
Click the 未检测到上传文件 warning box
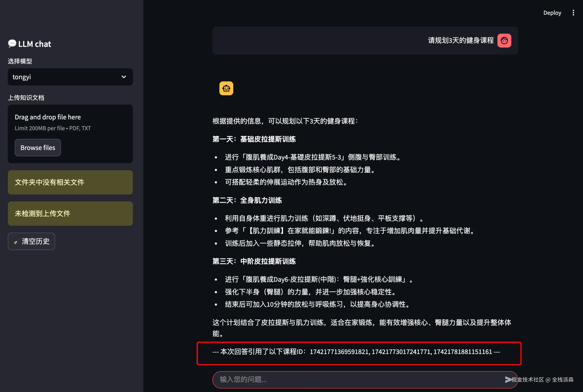coord(70,214)
